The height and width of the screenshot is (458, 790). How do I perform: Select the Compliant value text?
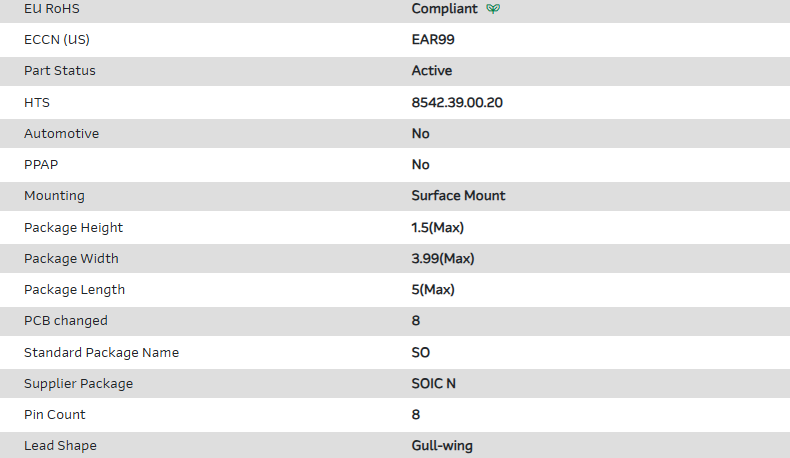[444, 9]
